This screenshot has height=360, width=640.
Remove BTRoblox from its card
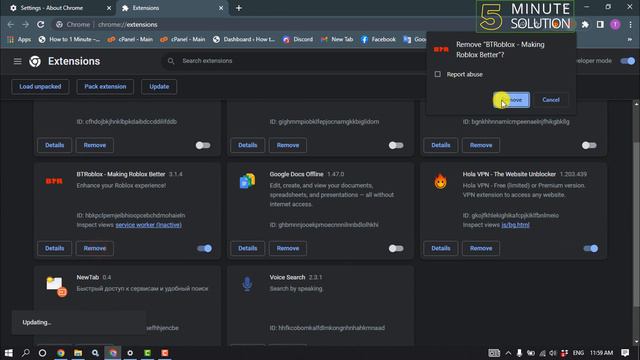tap(94, 248)
